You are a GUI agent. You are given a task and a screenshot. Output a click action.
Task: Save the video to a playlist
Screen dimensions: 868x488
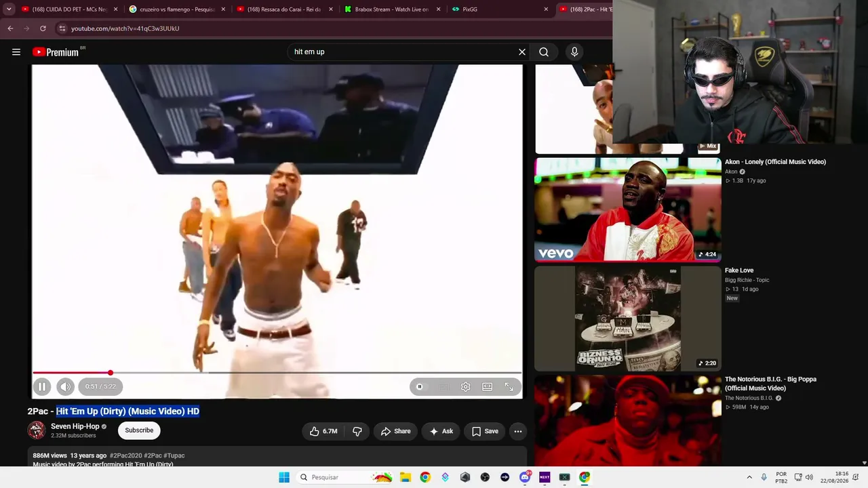[x=485, y=431]
